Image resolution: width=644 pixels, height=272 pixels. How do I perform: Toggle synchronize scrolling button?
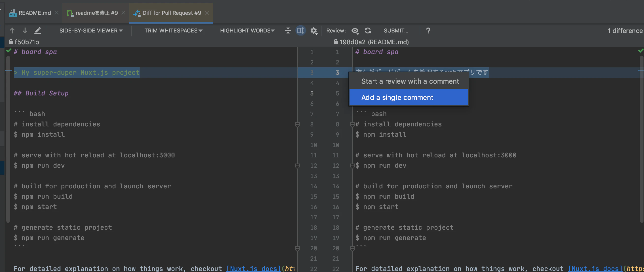pyautogui.click(x=301, y=30)
